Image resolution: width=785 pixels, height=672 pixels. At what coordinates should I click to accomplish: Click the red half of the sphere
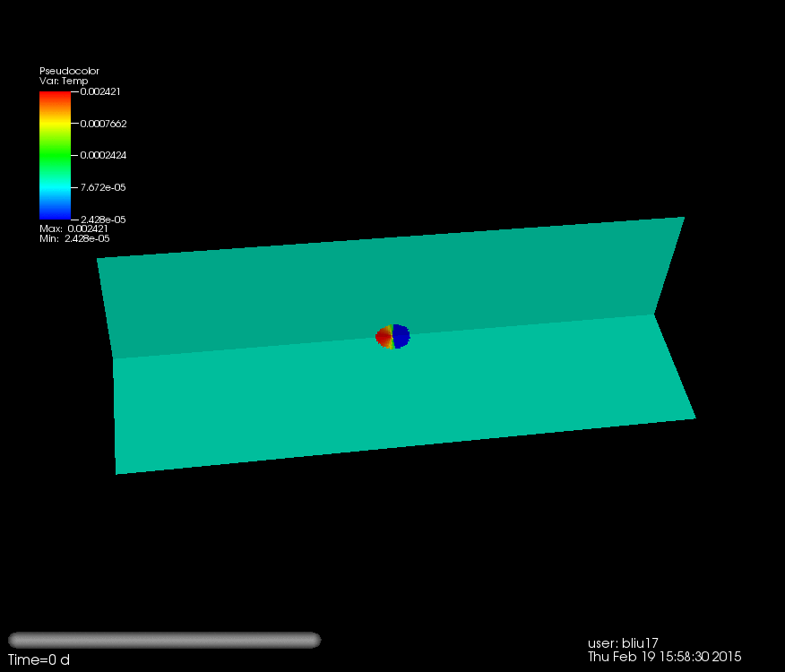click(384, 337)
